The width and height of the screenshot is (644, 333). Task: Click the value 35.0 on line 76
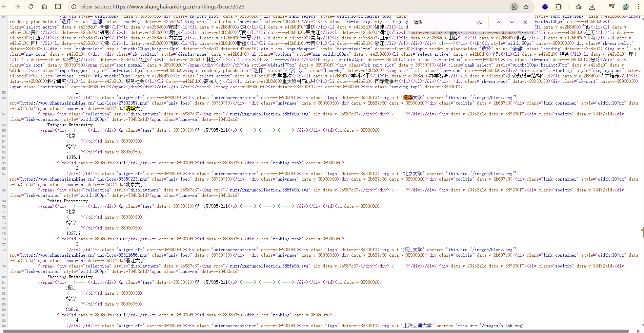(x=121, y=239)
